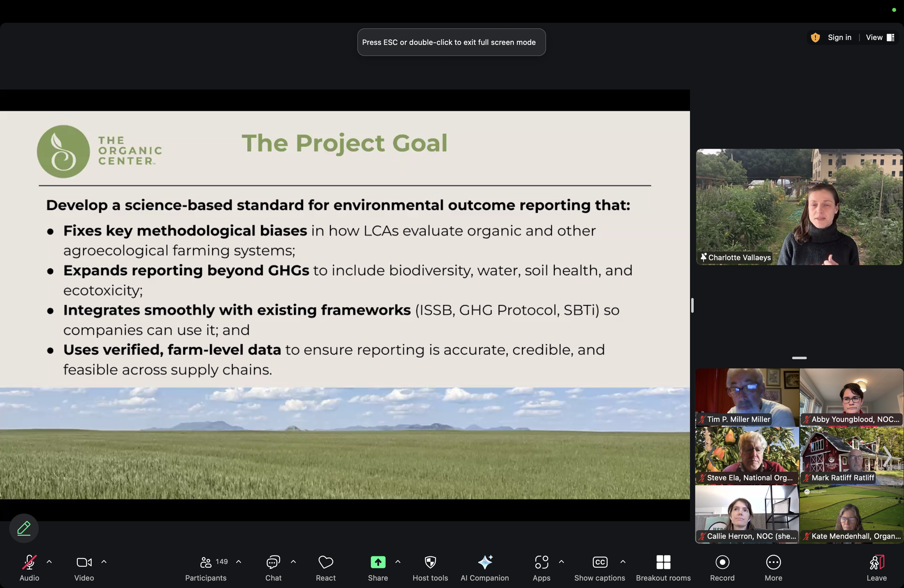Open the Chat panel
Viewport: 904px width, 588px height.
click(x=273, y=562)
